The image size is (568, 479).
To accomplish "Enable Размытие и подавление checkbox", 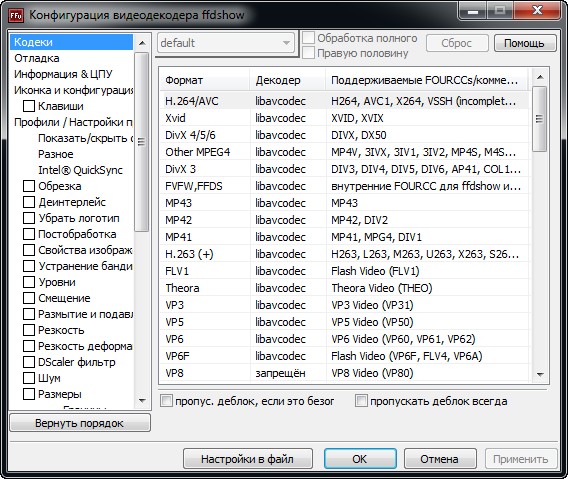I will click(x=29, y=314).
